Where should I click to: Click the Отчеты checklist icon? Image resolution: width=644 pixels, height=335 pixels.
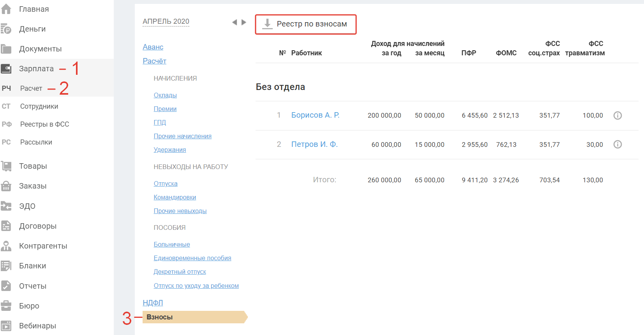(x=6, y=286)
